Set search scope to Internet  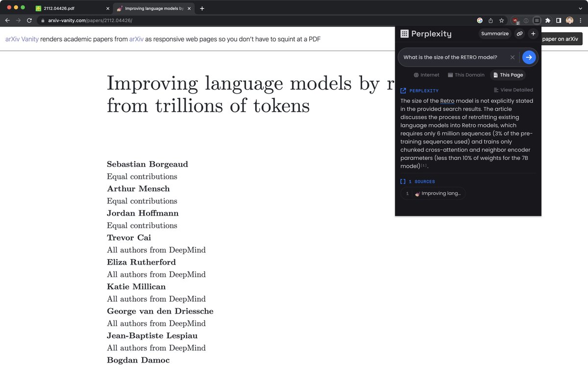426,75
